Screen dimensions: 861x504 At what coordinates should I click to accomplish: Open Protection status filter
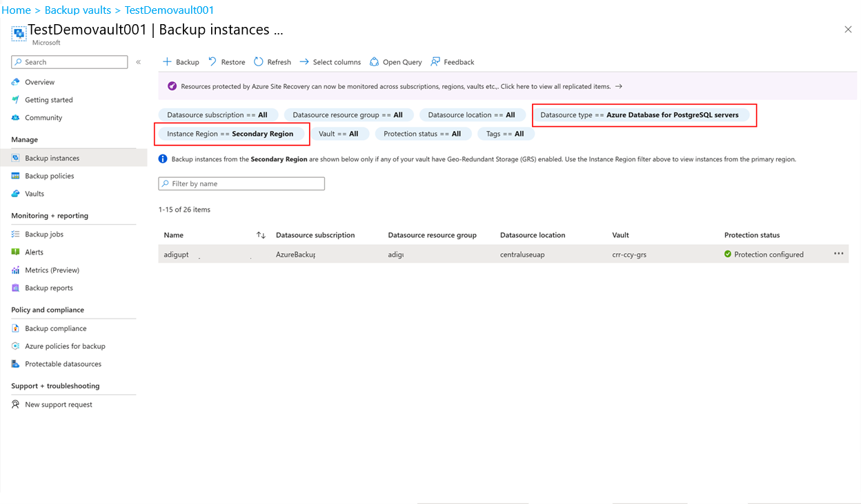(423, 134)
